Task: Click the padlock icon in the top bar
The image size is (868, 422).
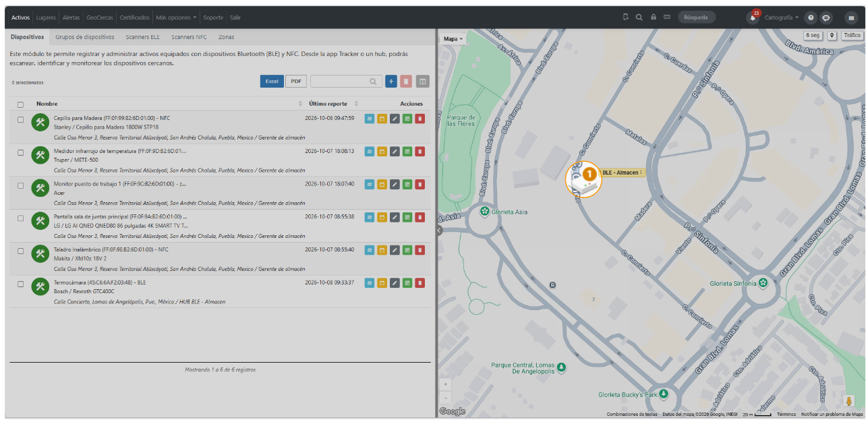Action: [653, 18]
